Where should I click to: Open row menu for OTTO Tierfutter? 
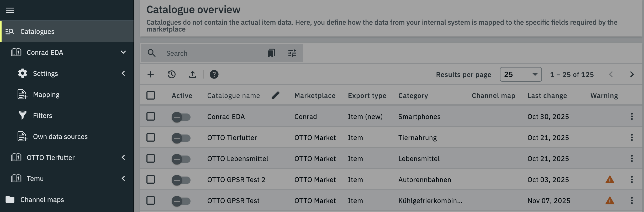click(x=632, y=137)
